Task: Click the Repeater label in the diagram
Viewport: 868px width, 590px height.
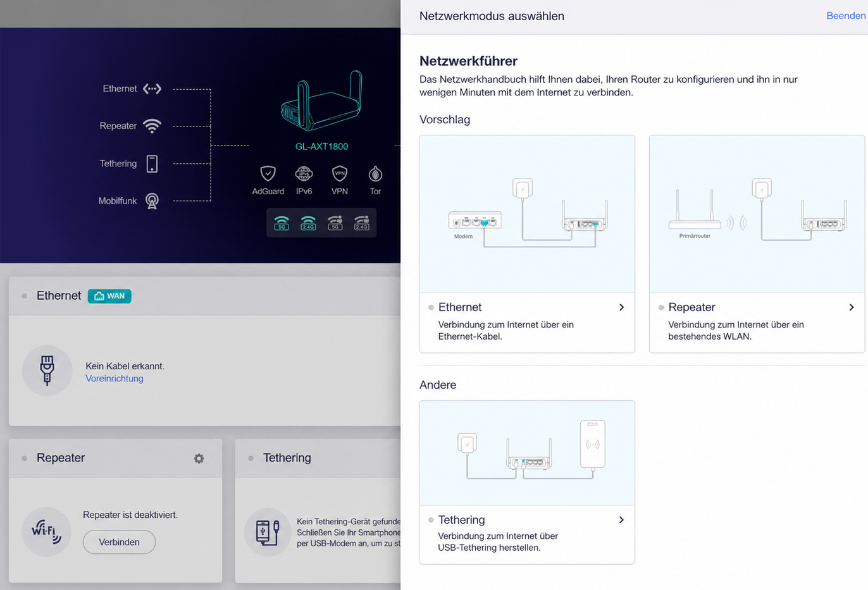Action: click(x=118, y=126)
